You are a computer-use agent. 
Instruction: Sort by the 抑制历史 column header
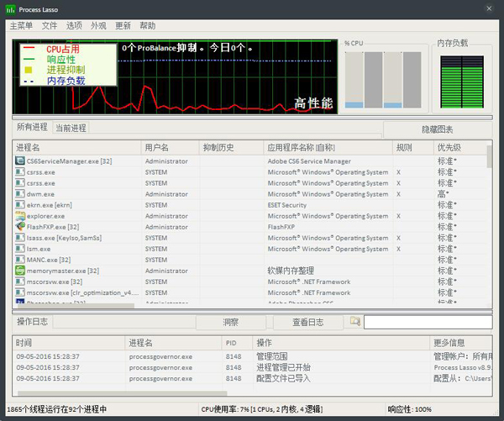232,148
